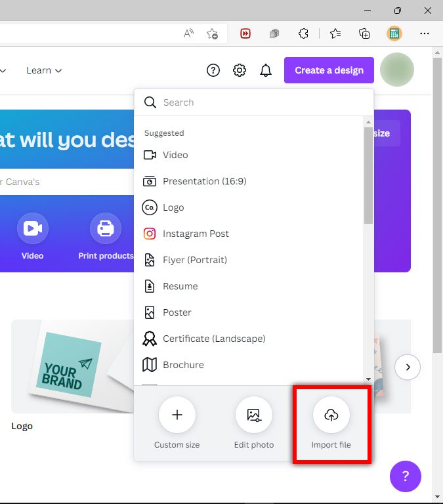
Task: Click the Logo caption under thumbnail
Action: tap(22, 426)
